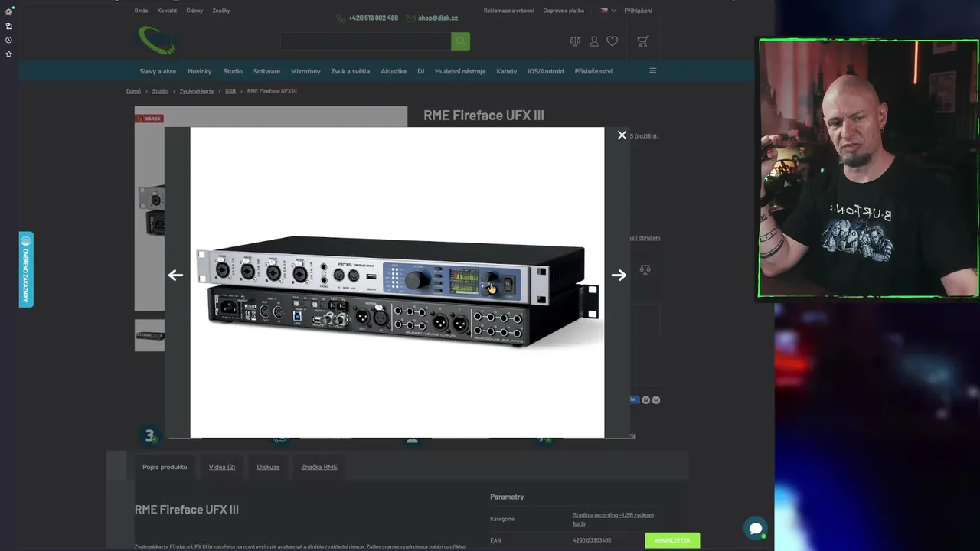Open the hamburger menu in the category bar
The image size is (980, 551).
point(653,70)
